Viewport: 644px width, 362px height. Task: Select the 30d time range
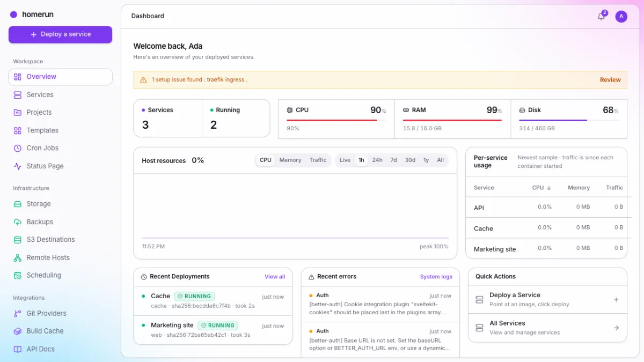click(x=410, y=160)
